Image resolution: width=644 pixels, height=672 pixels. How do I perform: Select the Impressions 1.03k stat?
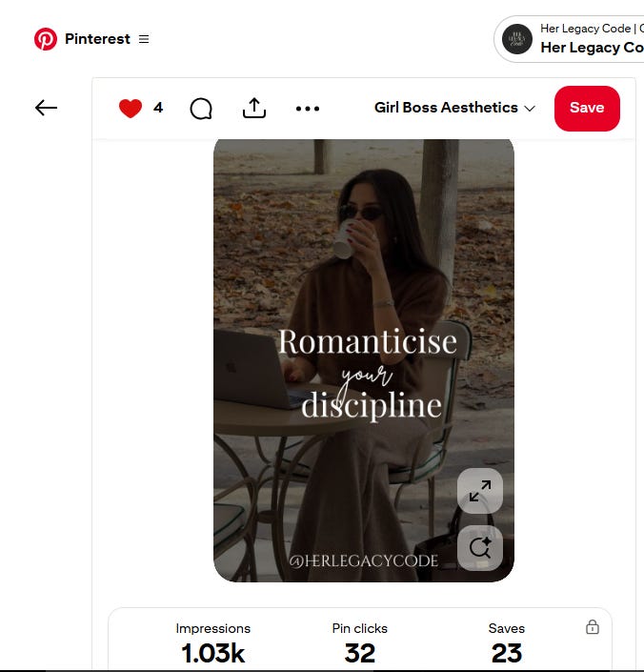coord(212,643)
